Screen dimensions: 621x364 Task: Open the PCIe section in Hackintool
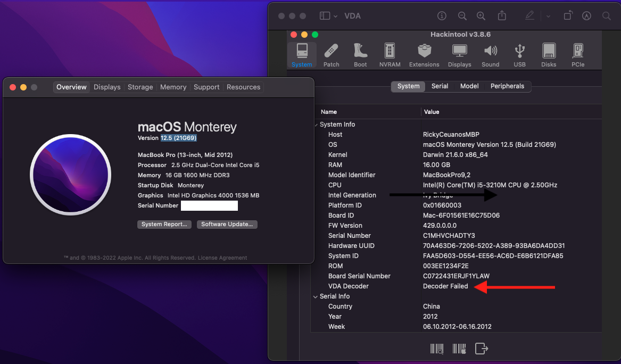tap(578, 55)
